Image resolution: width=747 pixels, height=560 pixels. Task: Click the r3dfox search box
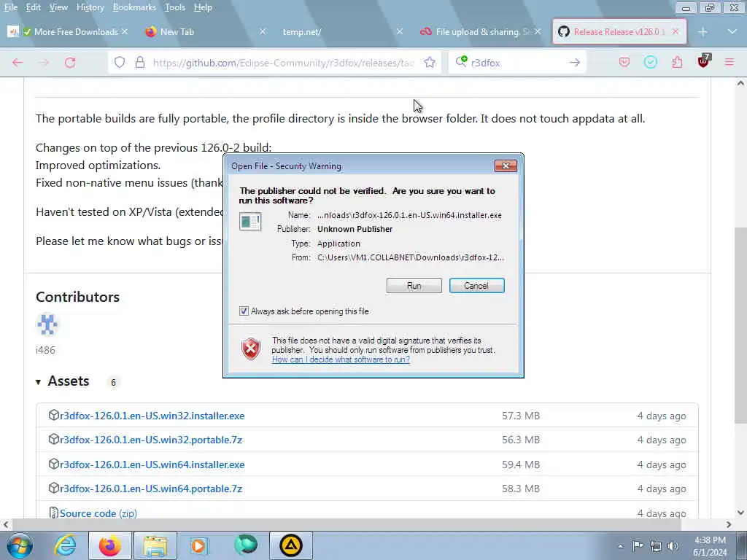517,63
